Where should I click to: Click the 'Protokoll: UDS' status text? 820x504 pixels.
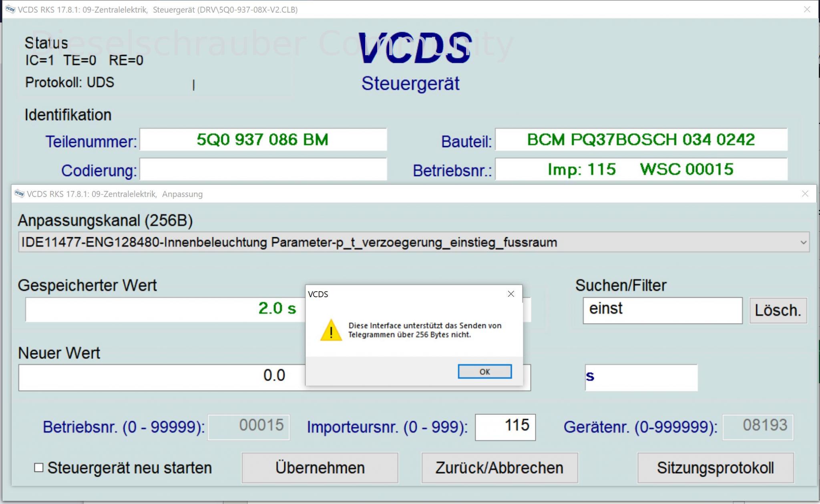(x=70, y=82)
